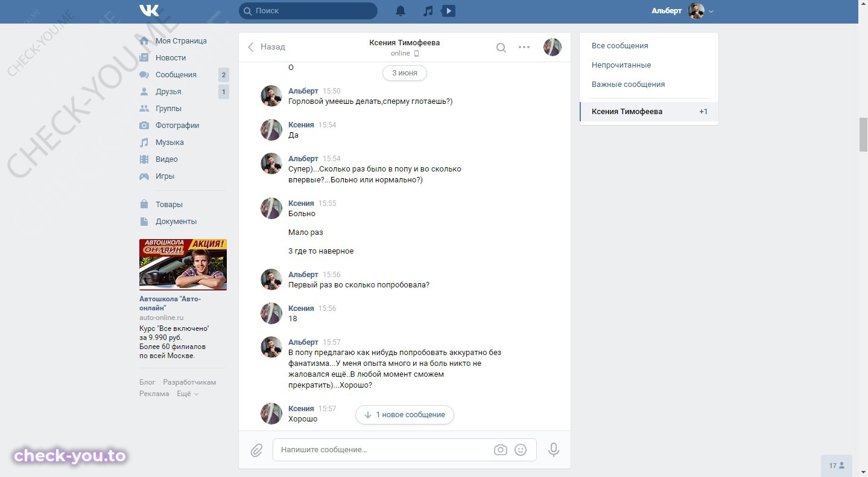Open Реклама footer link
Screen dimensions: 868x477
click(154, 394)
